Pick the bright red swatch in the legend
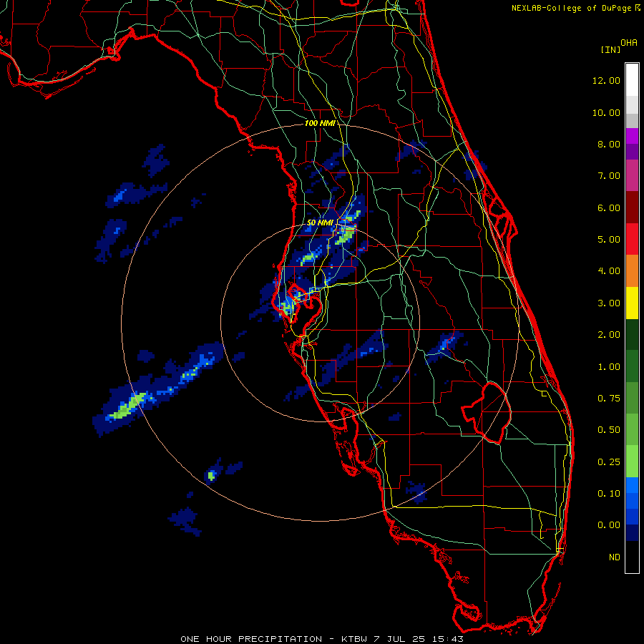The width and height of the screenshot is (644, 644). click(x=632, y=240)
